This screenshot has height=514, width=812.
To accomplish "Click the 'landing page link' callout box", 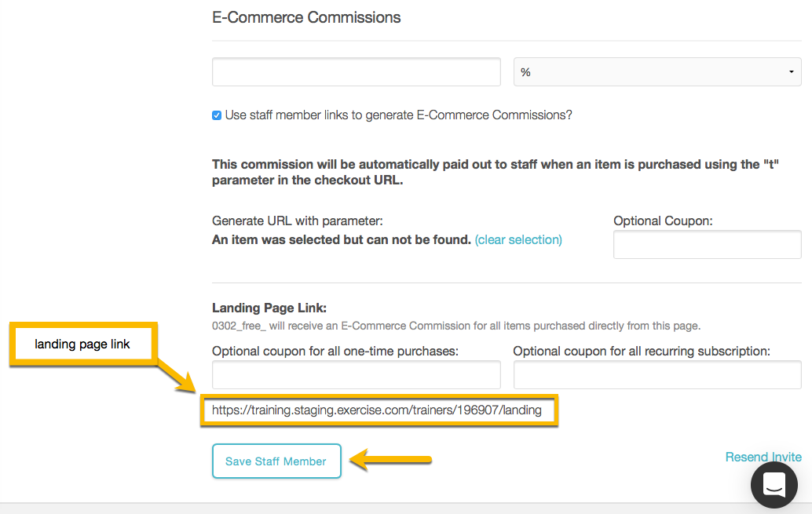I will tap(83, 344).
